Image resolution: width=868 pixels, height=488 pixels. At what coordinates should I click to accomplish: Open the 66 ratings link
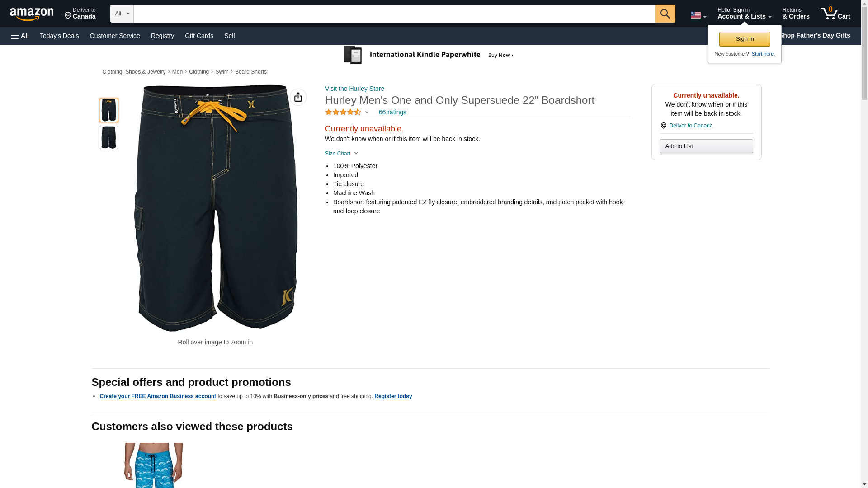pyautogui.click(x=392, y=112)
